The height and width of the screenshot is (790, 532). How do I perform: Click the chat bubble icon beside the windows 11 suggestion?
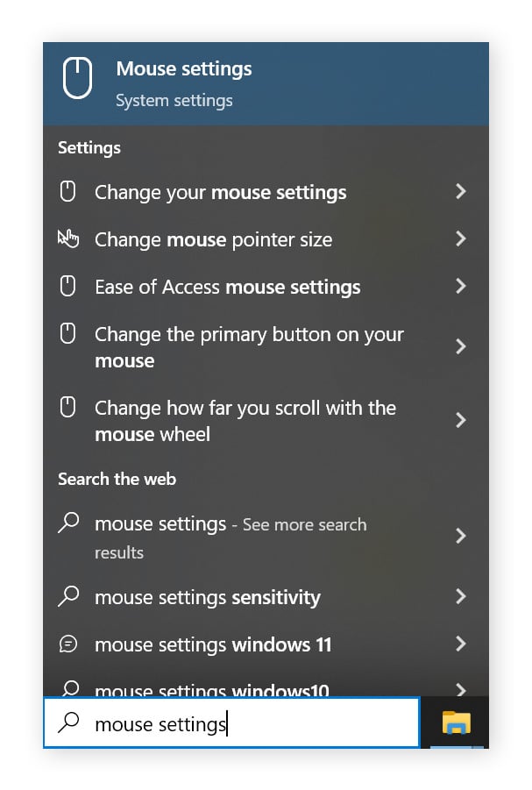coord(67,644)
